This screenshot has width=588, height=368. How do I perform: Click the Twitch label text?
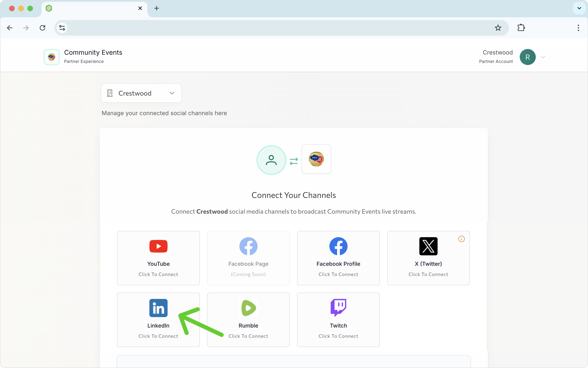(x=338, y=326)
